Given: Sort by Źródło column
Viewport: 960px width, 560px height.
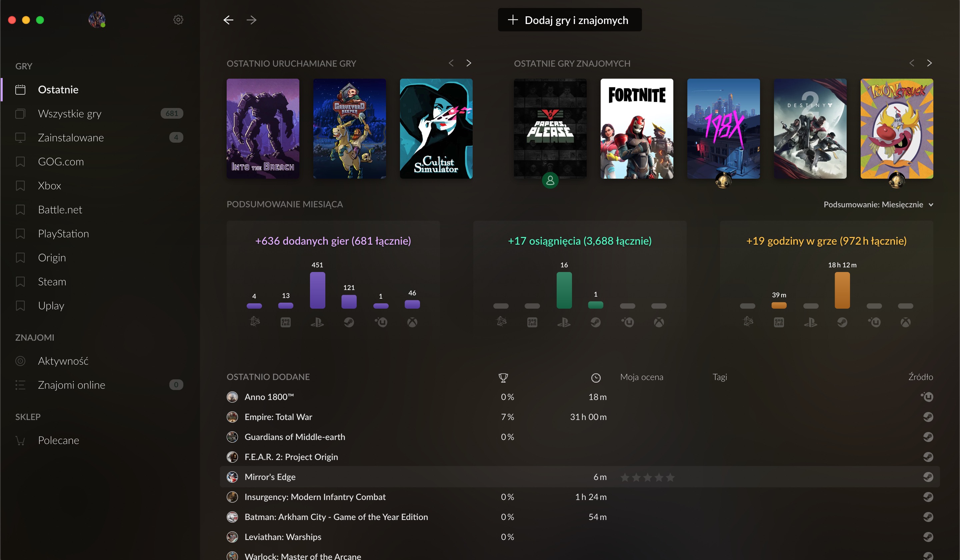Looking at the screenshot, I should point(920,377).
